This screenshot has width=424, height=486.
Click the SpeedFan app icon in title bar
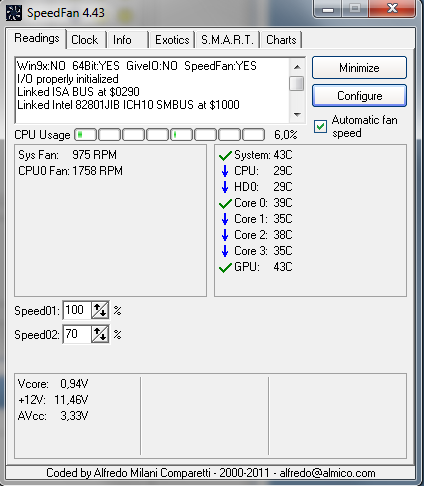(14, 13)
